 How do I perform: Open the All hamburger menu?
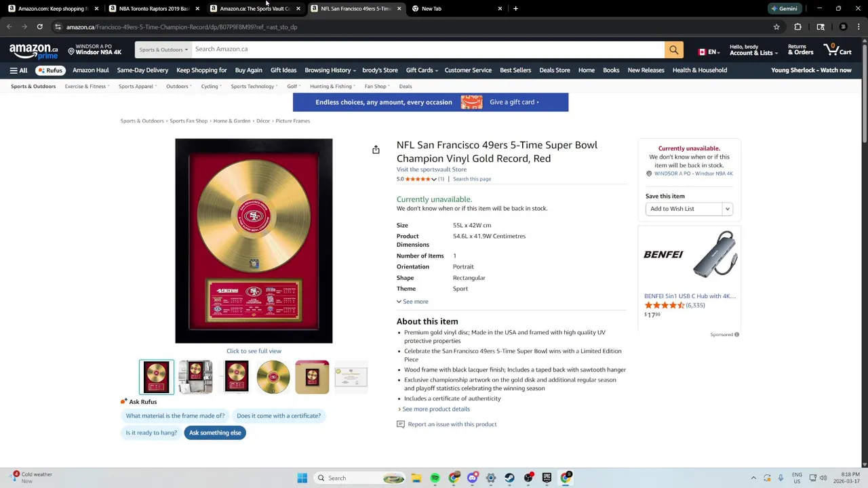point(18,70)
